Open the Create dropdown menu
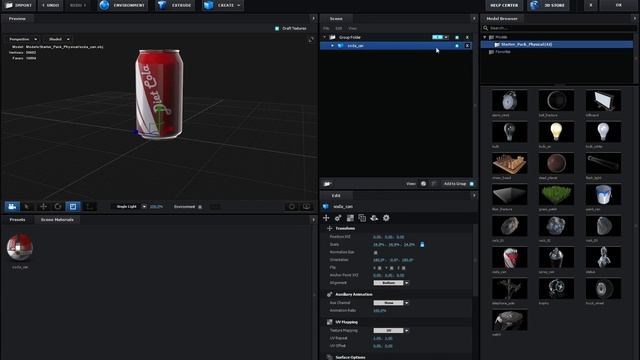Screen dimensions: 640x360 click(222, 5)
